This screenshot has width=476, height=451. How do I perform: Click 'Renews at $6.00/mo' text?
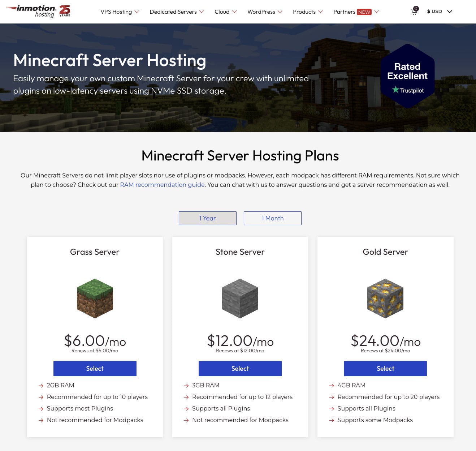(x=95, y=351)
